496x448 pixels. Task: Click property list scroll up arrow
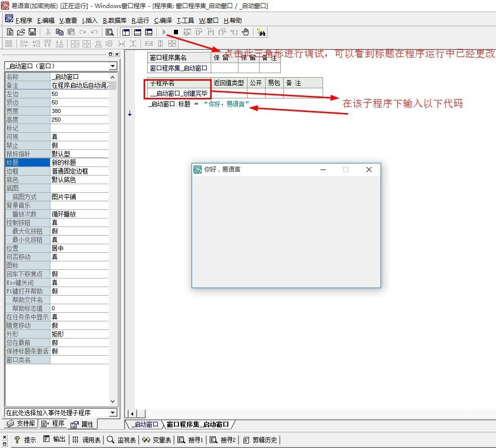[x=112, y=77]
